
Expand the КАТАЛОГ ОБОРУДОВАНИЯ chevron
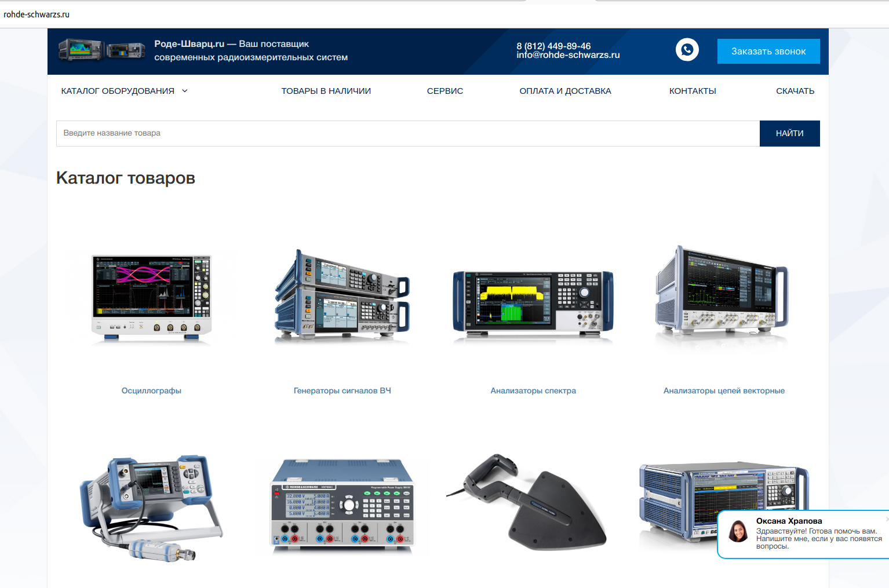point(185,91)
